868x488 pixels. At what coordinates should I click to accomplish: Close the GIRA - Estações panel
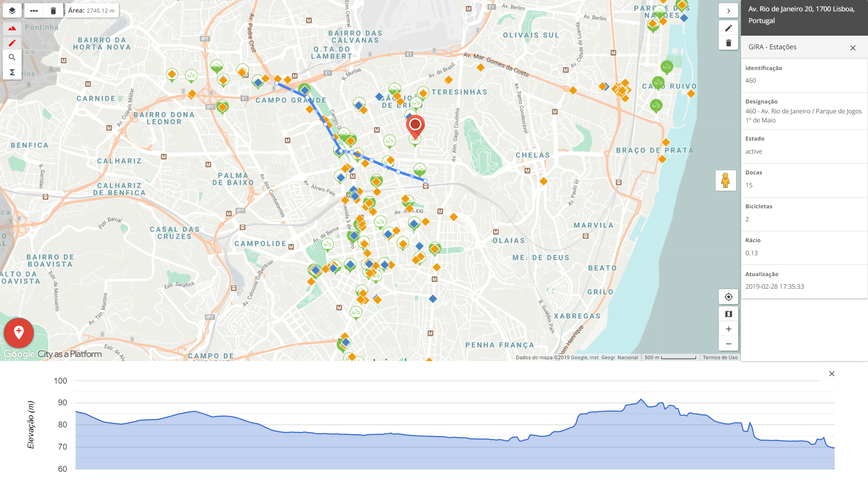coord(853,48)
